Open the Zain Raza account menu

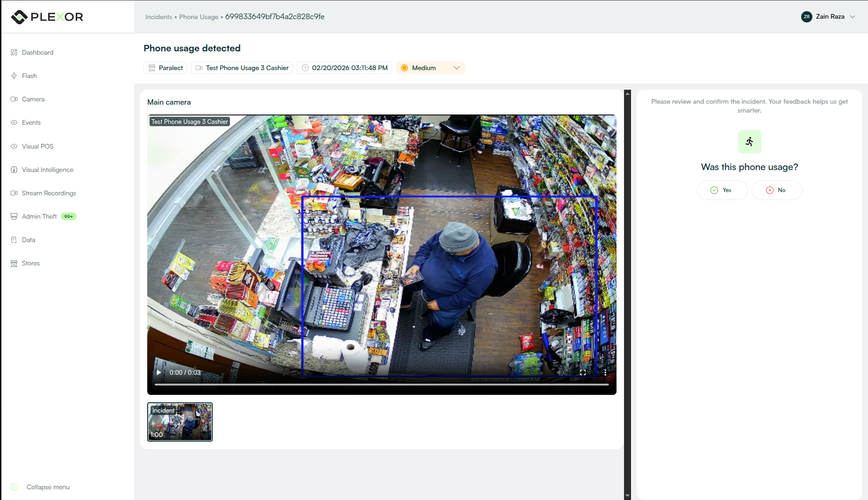click(828, 16)
